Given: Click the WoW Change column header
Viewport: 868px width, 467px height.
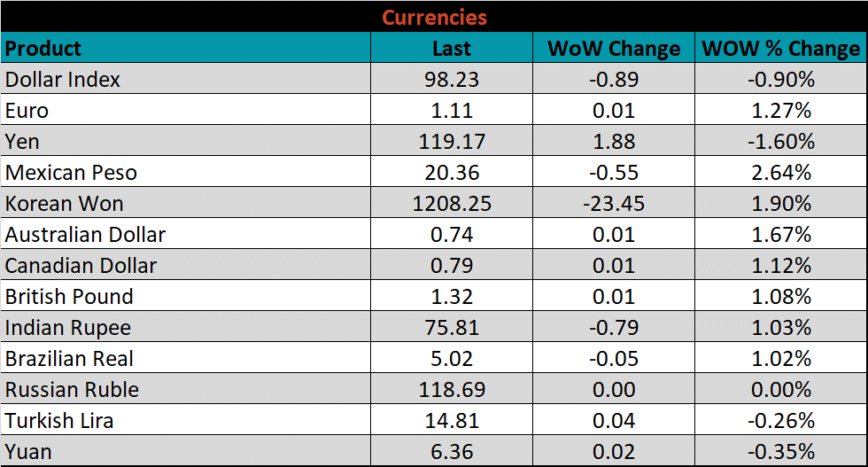Looking at the screenshot, I should (x=614, y=48).
